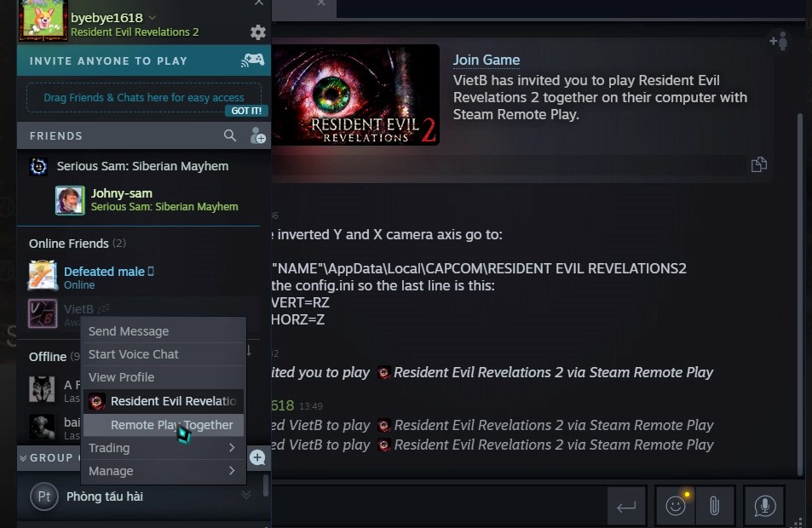
Task: Click the Join Game link
Action: coord(487,60)
